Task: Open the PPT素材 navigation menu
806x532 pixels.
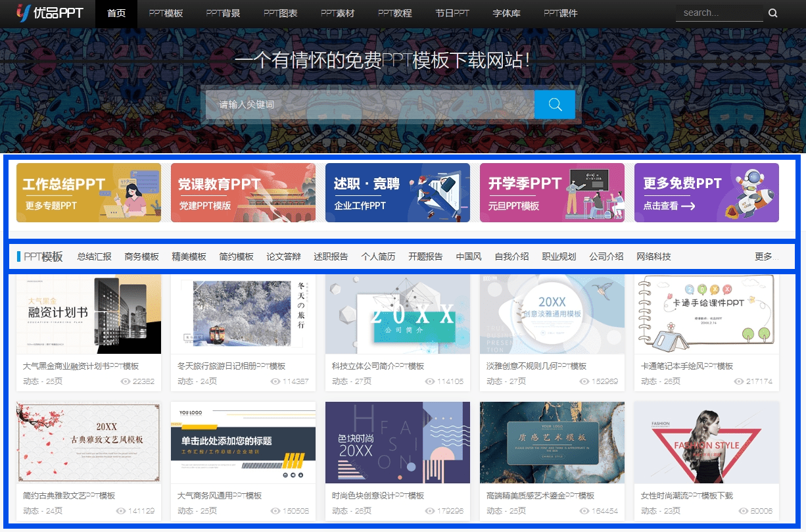Action: pos(337,13)
